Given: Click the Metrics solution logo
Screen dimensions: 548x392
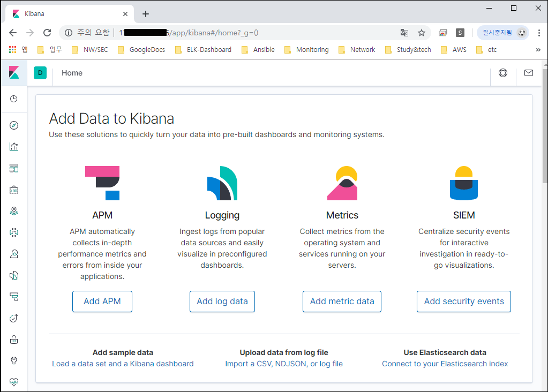Looking at the screenshot, I should click(342, 183).
